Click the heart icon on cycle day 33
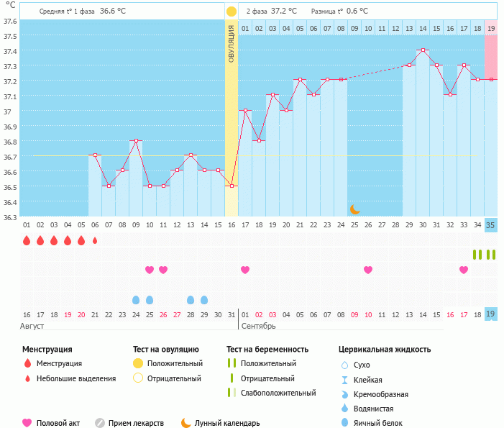 464,270
